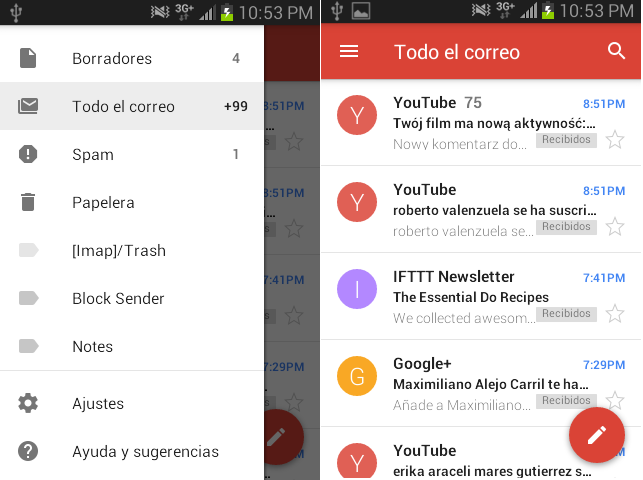
Task: Open 'The Essential Do Recipes' email
Action: [481, 296]
